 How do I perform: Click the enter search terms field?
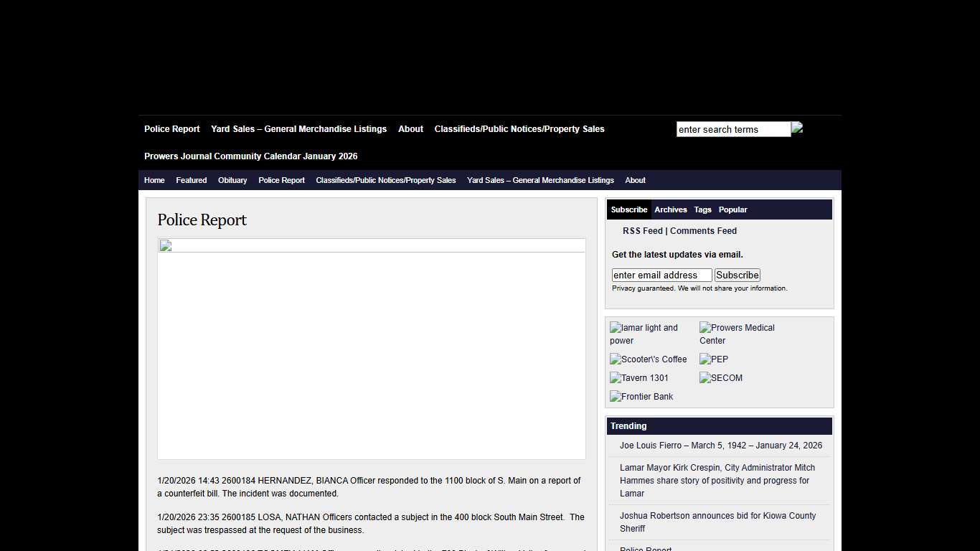tap(733, 130)
